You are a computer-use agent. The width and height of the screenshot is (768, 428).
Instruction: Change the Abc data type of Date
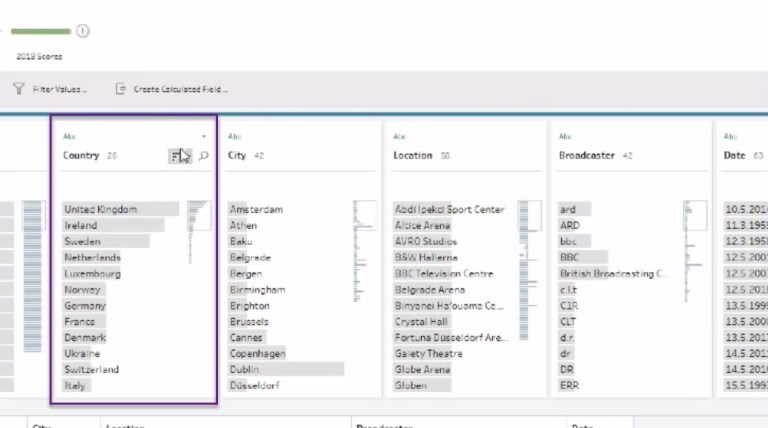(x=730, y=136)
